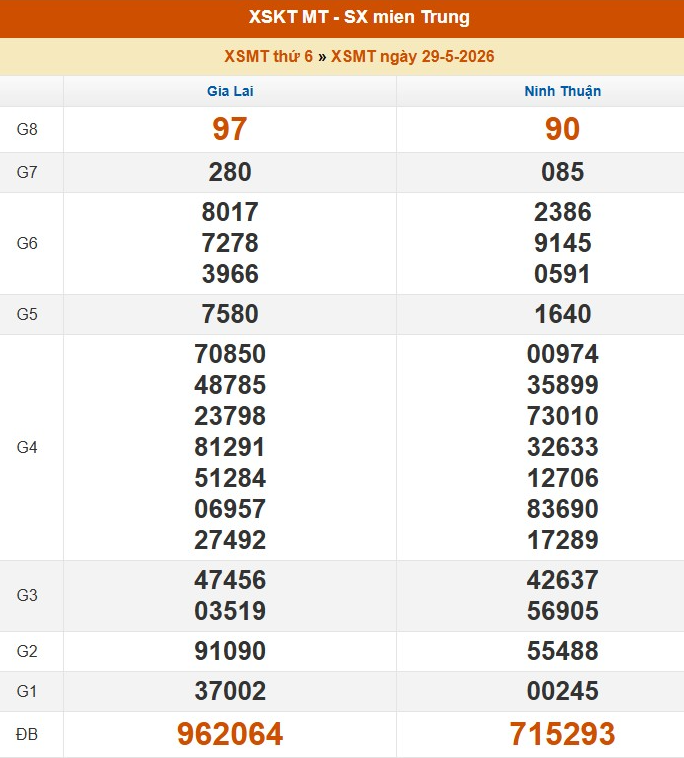Click Ninh Thuận special prize 715293
The image size is (684, 758).
(563, 734)
